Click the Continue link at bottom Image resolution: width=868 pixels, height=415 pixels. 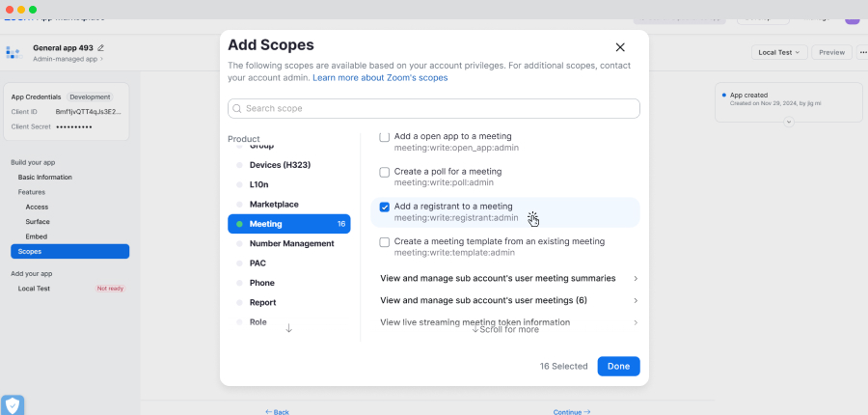(x=572, y=412)
